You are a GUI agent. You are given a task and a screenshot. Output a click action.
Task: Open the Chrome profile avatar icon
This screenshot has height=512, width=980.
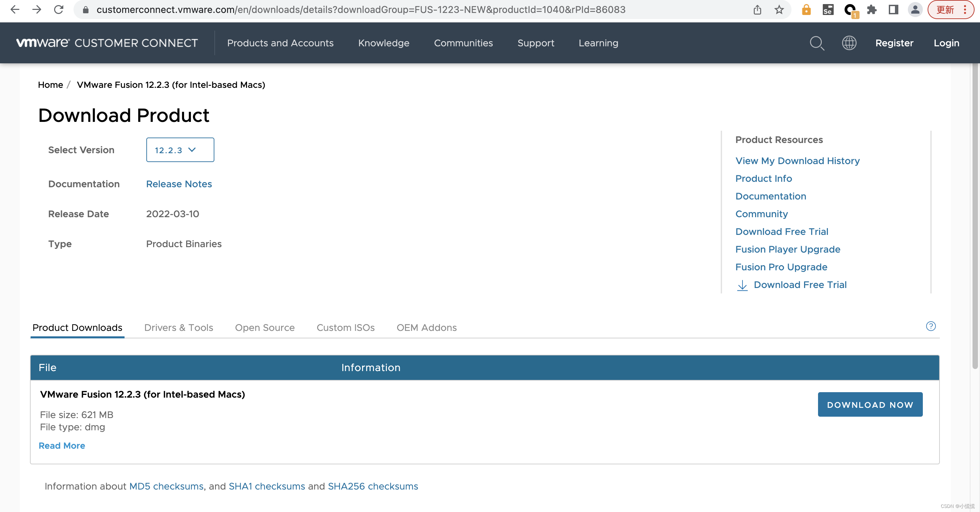point(915,10)
